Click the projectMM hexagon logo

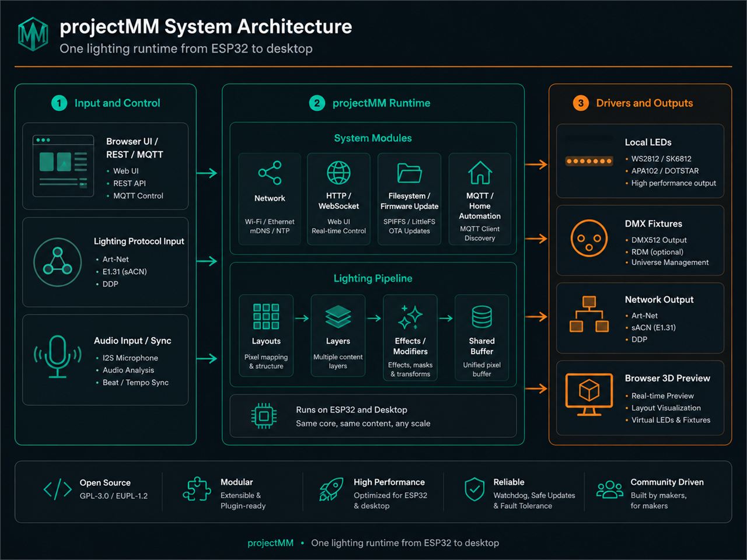click(x=33, y=34)
